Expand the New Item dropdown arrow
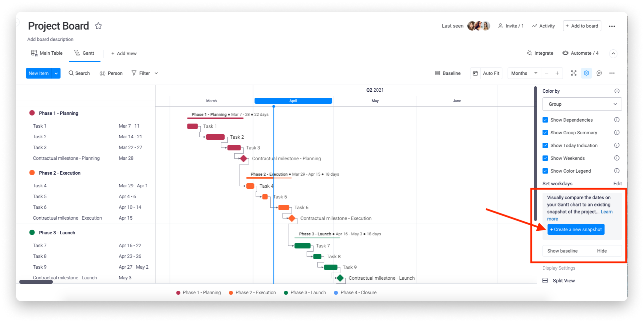Viewport: 644px width, 323px height. (56, 73)
